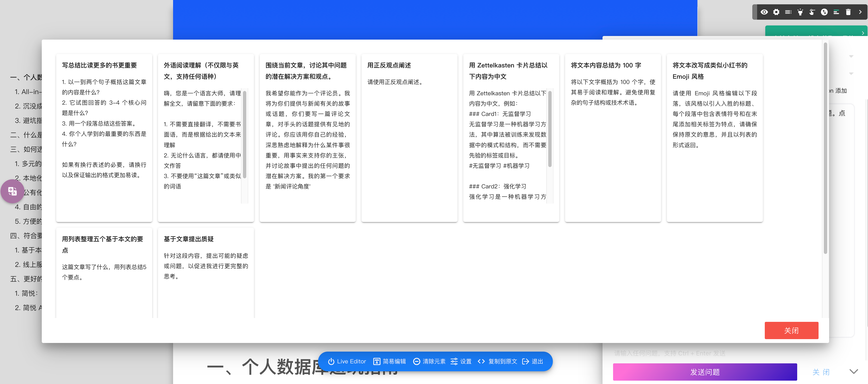Collapse the dark toolbar via right chevron
This screenshot has height=384, width=868.
860,12
